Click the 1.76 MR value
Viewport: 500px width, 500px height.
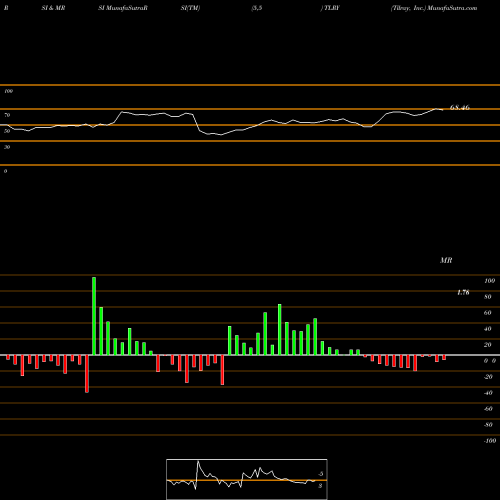(x=463, y=292)
